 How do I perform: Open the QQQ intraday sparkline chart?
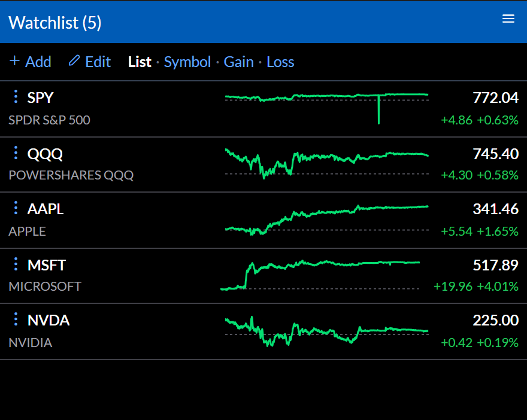327,164
